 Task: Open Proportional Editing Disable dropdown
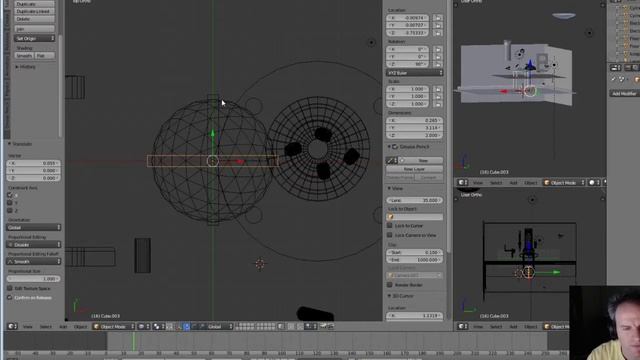(x=34, y=244)
